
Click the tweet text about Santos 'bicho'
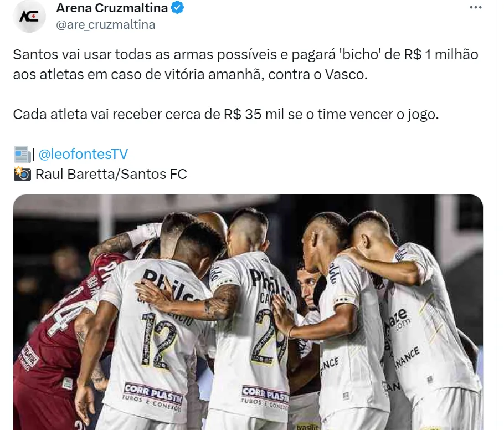click(x=245, y=64)
